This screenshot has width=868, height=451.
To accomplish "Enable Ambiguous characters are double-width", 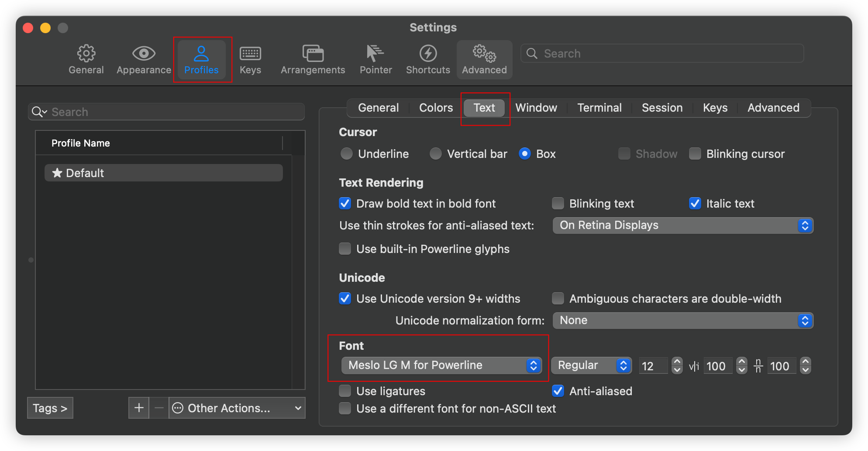I will pyautogui.click(x=558, y=298).
